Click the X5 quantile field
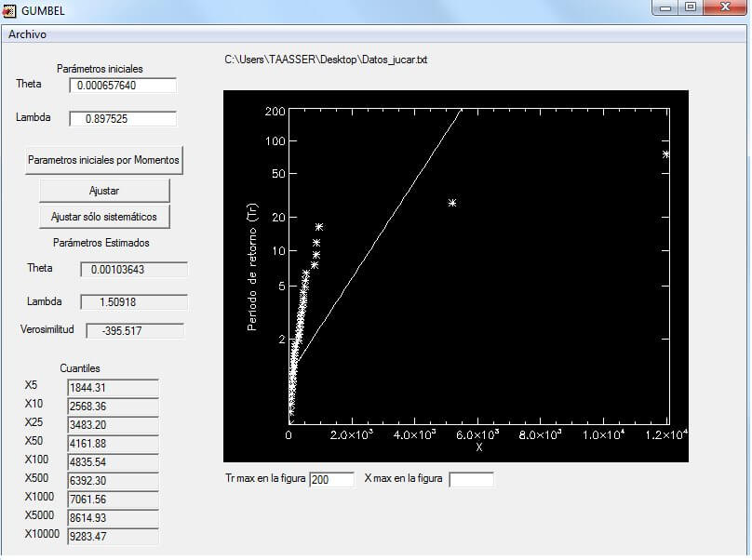 [x=113, y=388]
